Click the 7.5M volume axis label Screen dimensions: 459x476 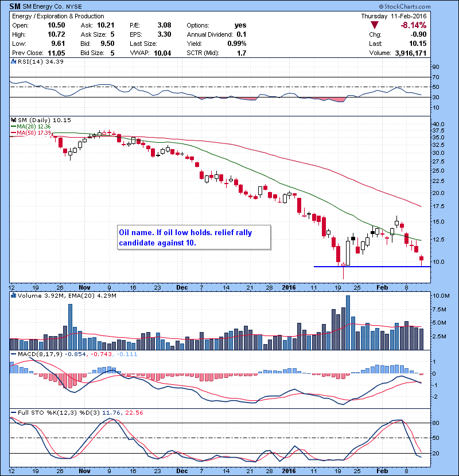click(x=439, y=309)
